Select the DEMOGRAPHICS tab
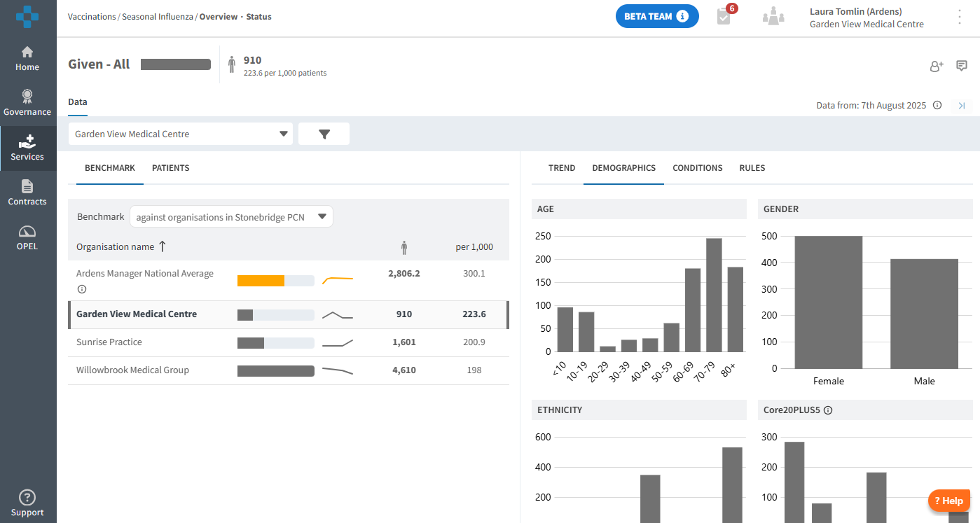 point(624,168)
